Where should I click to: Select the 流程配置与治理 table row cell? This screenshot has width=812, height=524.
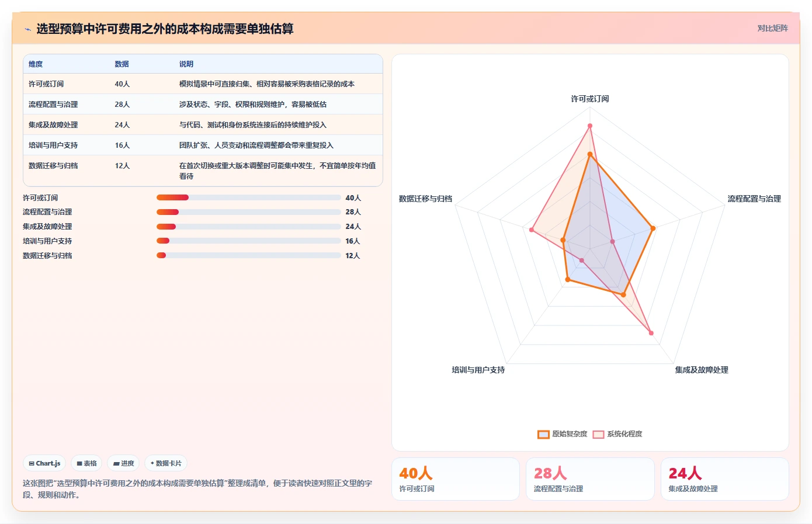click(x=53, y=105)
